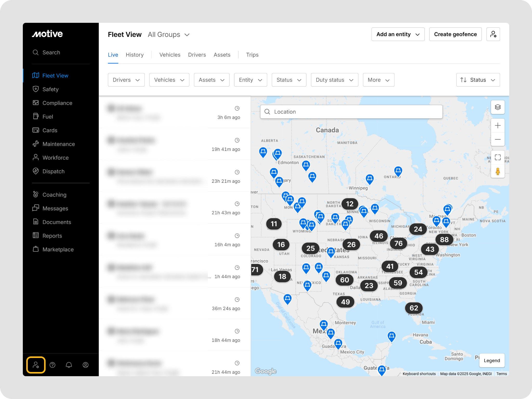Expand the Add an entity dropdown
Viewport: 532px width, 399px height.
pyautogui.click(x=398, y=34)
